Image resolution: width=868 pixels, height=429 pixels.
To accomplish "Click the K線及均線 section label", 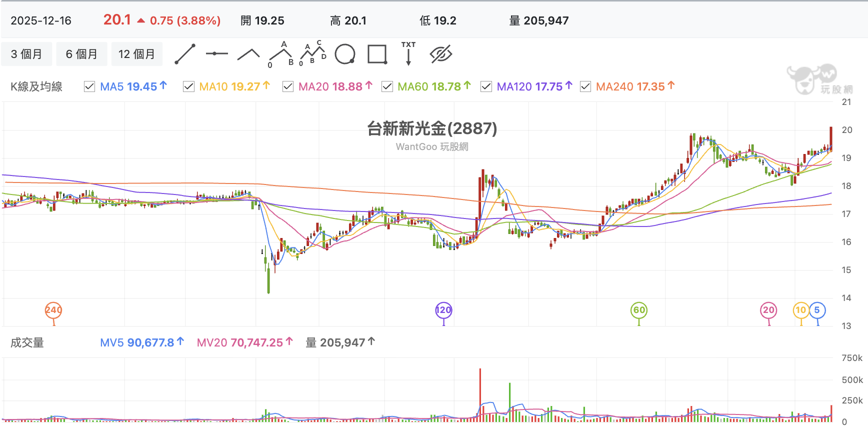I will coord(36,86).
